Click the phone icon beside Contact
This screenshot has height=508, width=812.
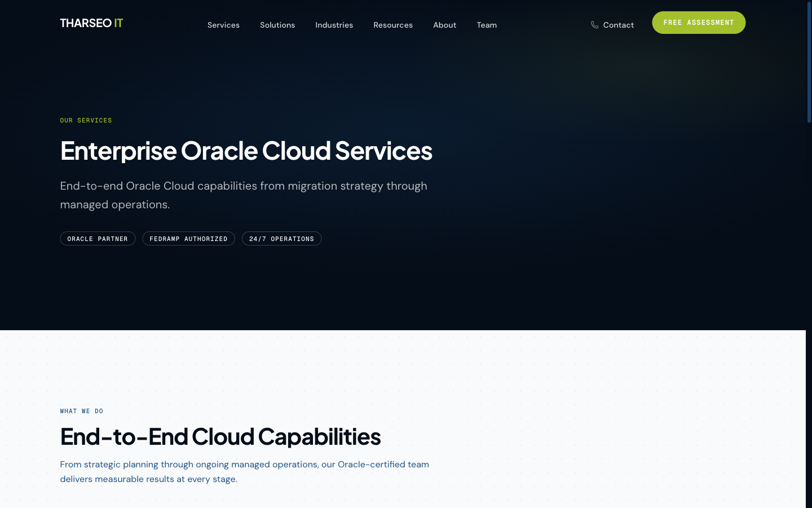coord(594,25)
